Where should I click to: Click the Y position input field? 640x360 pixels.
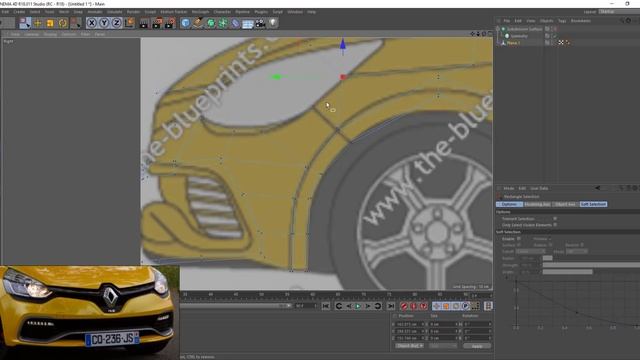410,331
